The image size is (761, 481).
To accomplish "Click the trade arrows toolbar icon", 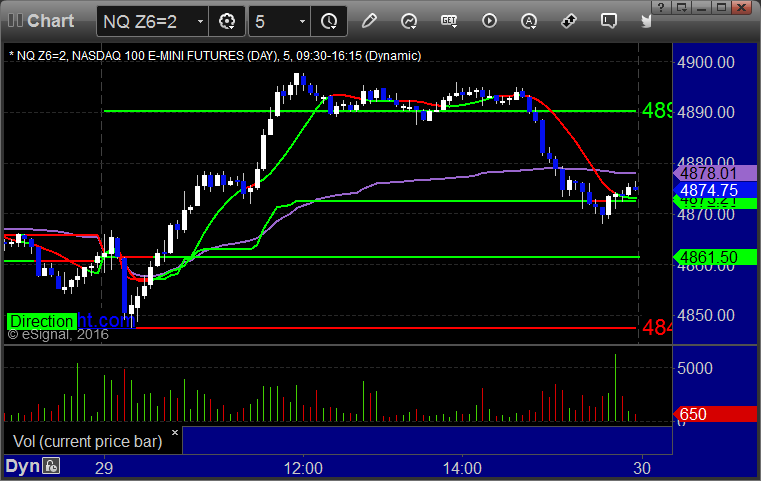I will coord(568,21).
